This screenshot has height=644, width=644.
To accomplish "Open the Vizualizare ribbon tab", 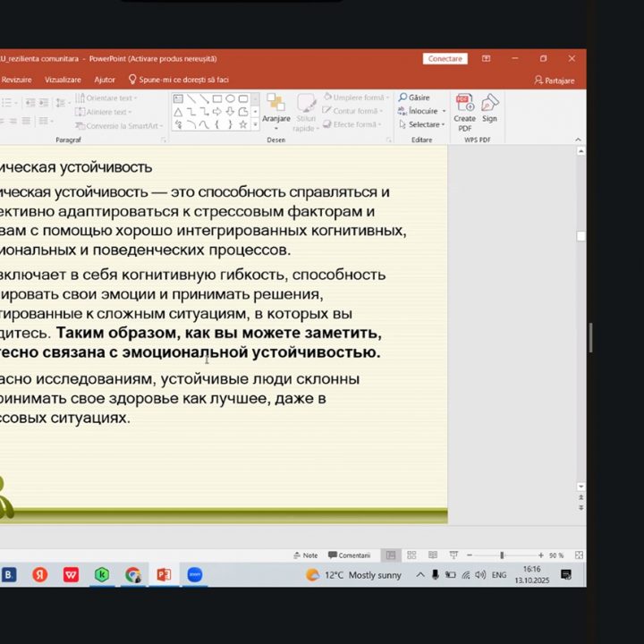I will point(63,80).
